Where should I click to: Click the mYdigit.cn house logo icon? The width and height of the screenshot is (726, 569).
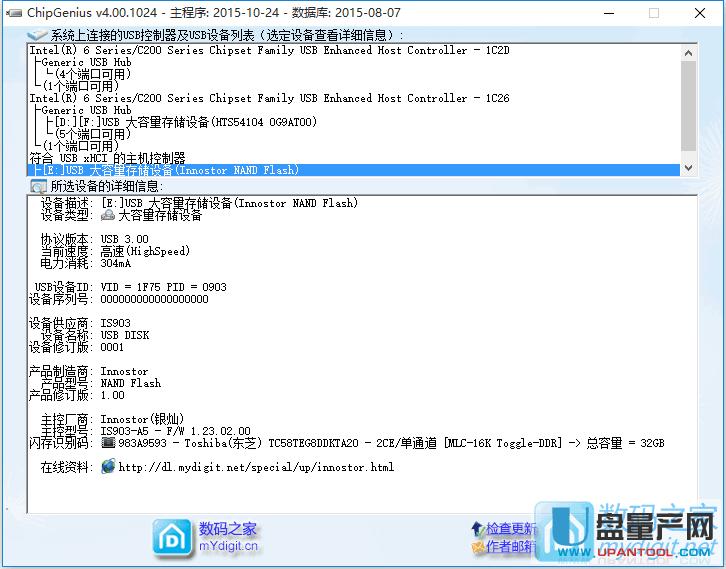coord(172,537)
